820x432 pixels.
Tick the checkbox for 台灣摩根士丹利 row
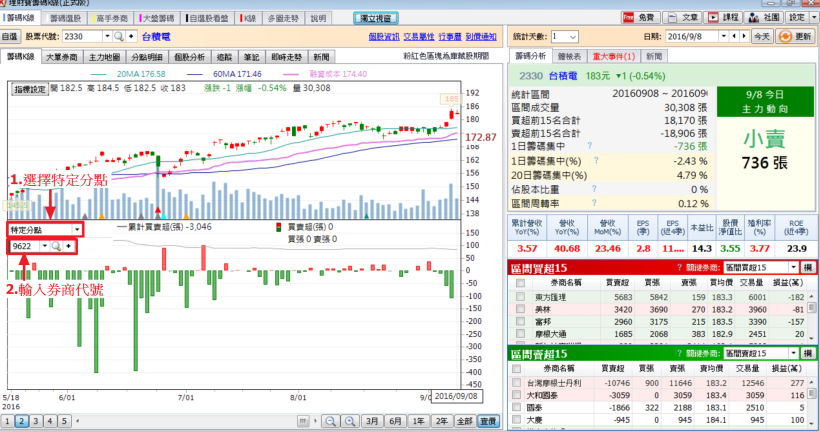[x=517, y=383]
